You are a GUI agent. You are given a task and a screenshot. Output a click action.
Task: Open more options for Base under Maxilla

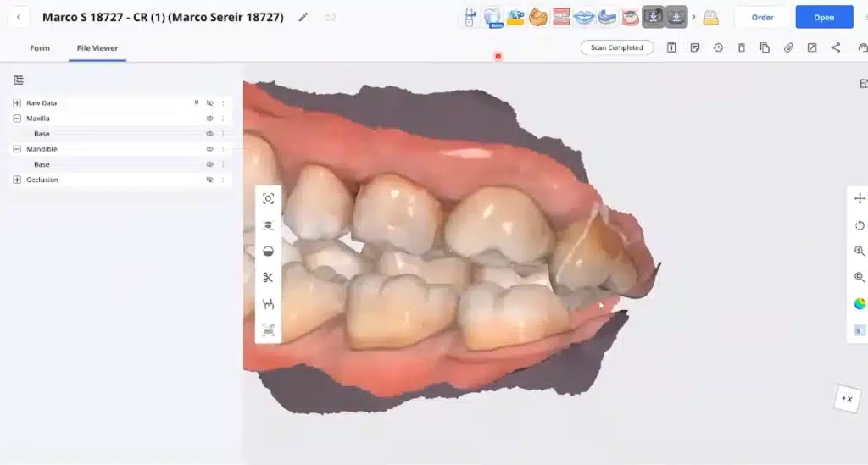[223, 134]
